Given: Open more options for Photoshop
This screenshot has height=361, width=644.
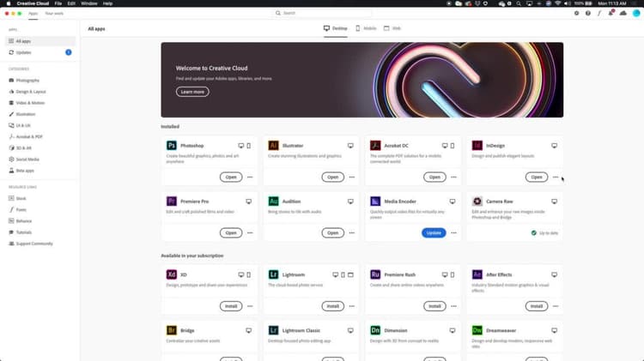Looking at the screenshot, I should pos(250,177).
